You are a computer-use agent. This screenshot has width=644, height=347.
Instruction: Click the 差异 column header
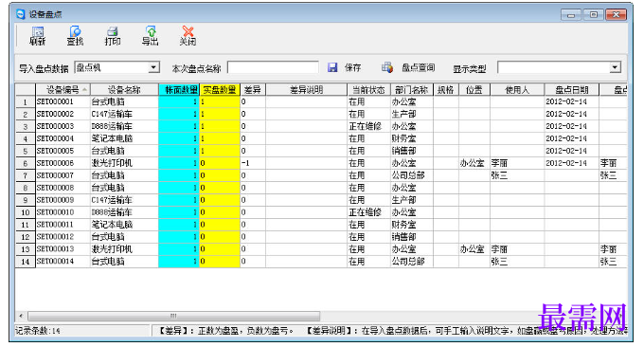click(x=253, y=90)
